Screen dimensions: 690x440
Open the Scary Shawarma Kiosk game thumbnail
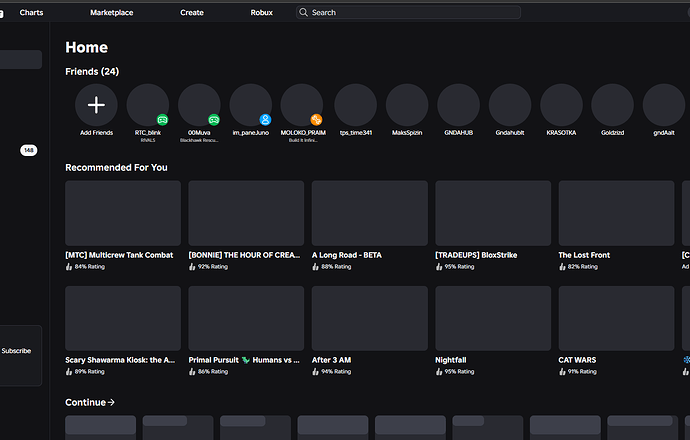(123, 318)
